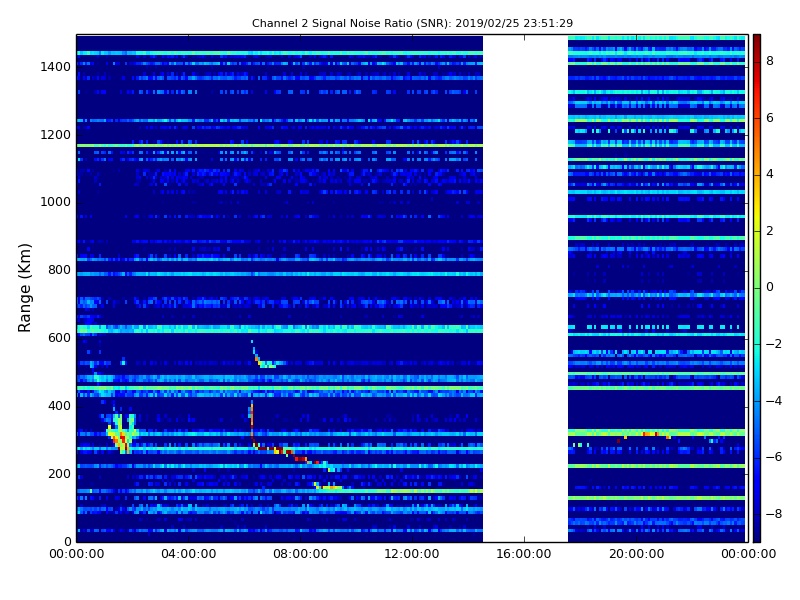Click the 04:00:00 time tick label

pos(188,554)
